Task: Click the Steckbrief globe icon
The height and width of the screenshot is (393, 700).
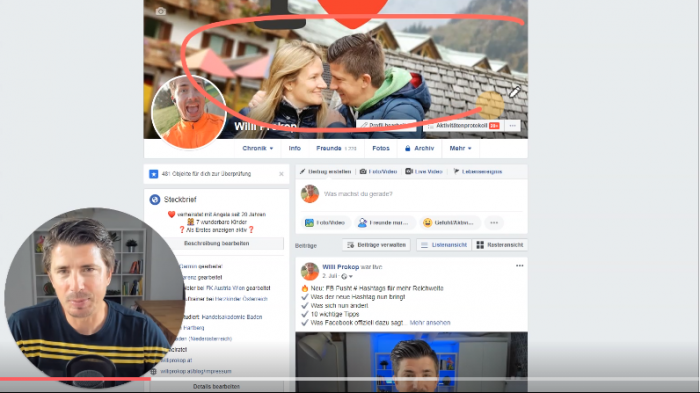Action: click(x=155, y=200)
